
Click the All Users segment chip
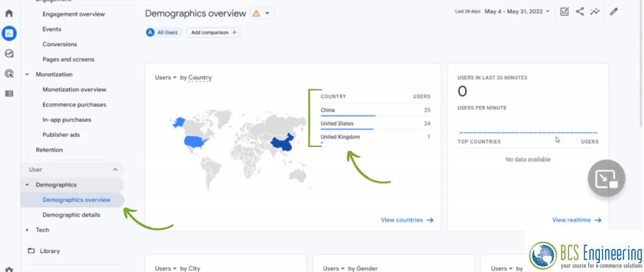coord(164,33)
